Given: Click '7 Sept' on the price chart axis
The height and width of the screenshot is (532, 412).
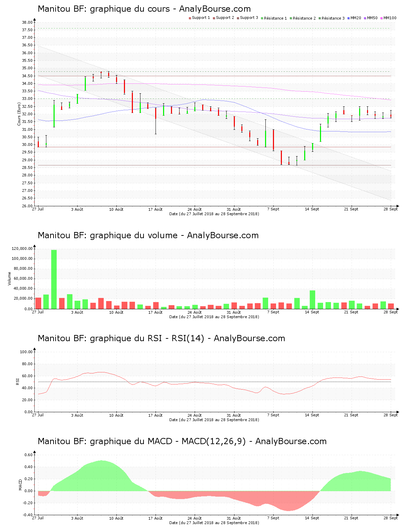Looking at the screenshot, I should coord(273,209).
